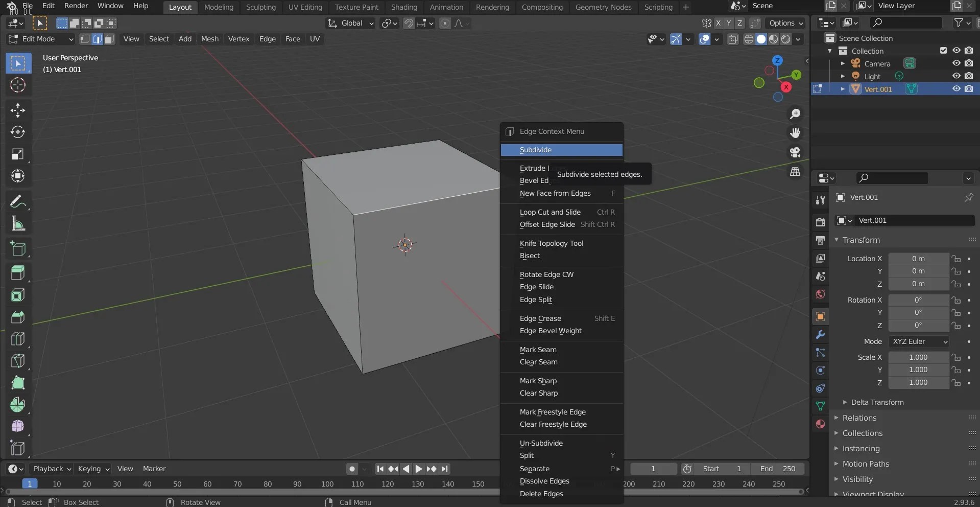Screen dimensions: 980x507
Task: Toggle the Collection checkbox in outliner
Action: coord(943,50)
